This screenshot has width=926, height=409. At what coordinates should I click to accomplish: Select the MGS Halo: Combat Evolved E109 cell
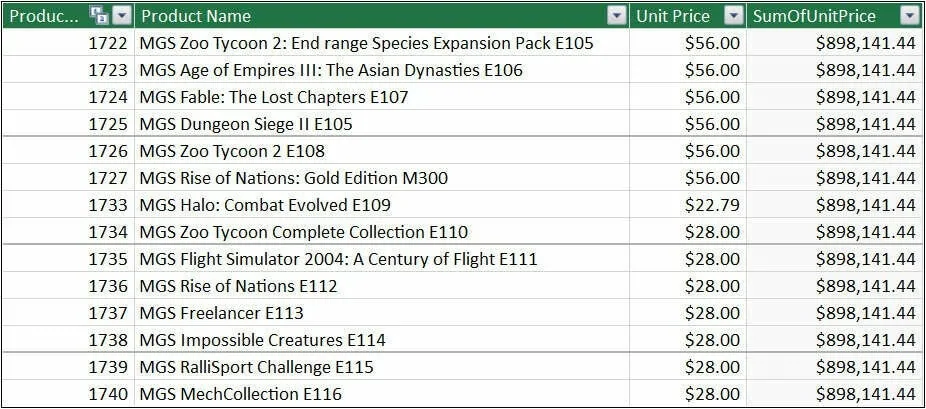click(265, 205)
